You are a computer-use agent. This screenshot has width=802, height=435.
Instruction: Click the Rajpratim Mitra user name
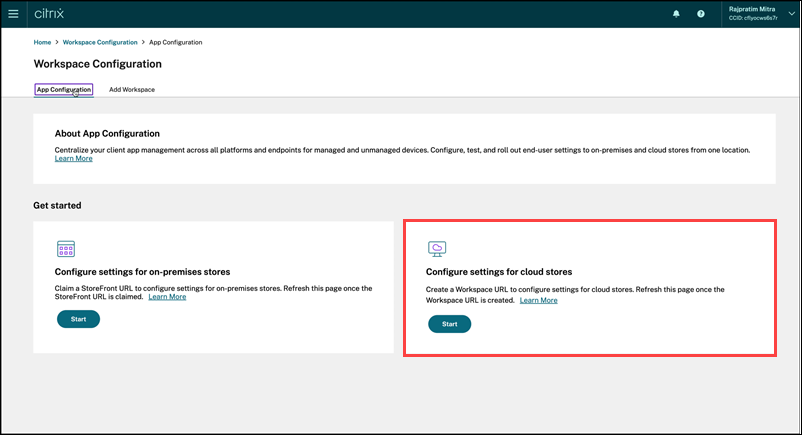pos(752,9)
